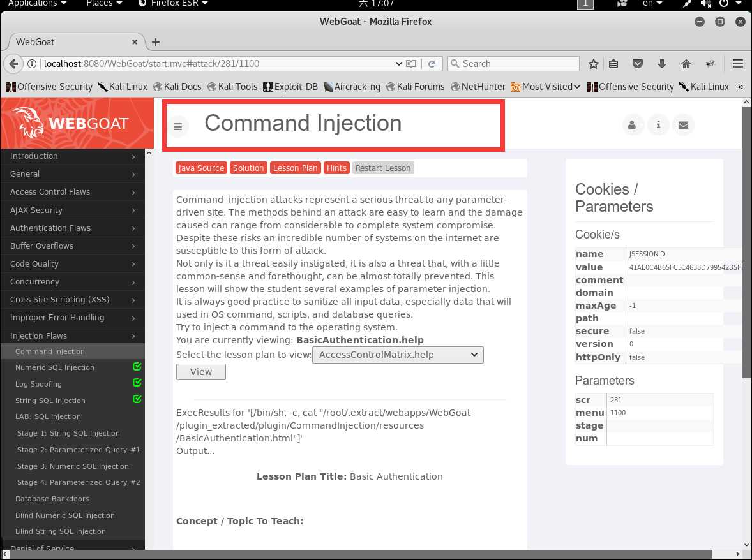Open the envelope contact icon

click(x=684, y=125)
